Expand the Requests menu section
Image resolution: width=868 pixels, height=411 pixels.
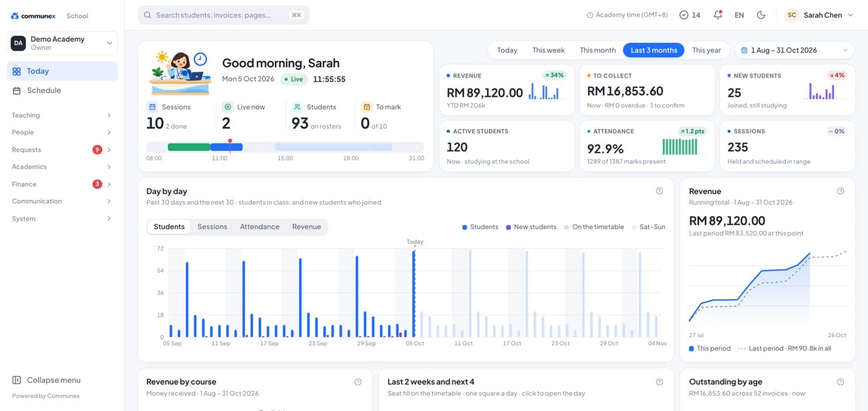[x=62, y=150]
